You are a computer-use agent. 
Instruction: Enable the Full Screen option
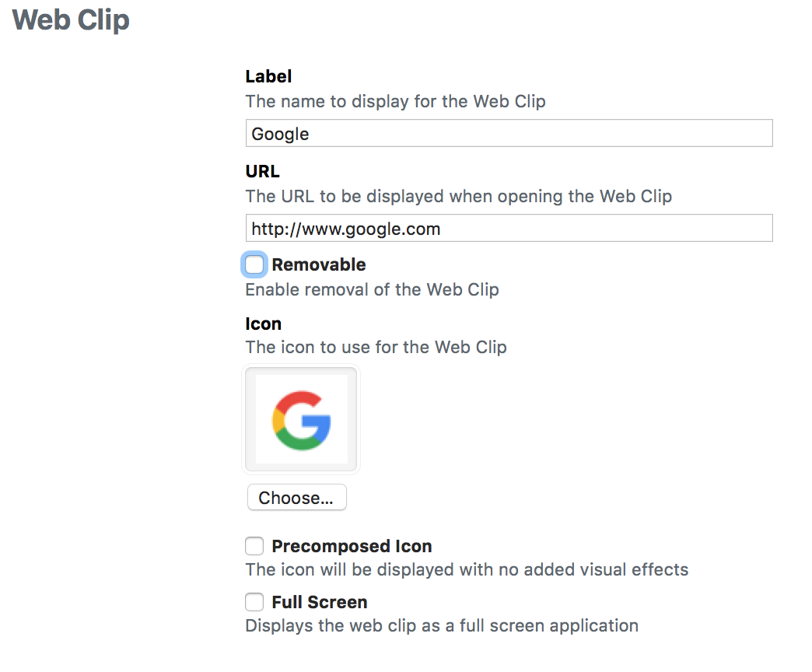tap(254, 602)
